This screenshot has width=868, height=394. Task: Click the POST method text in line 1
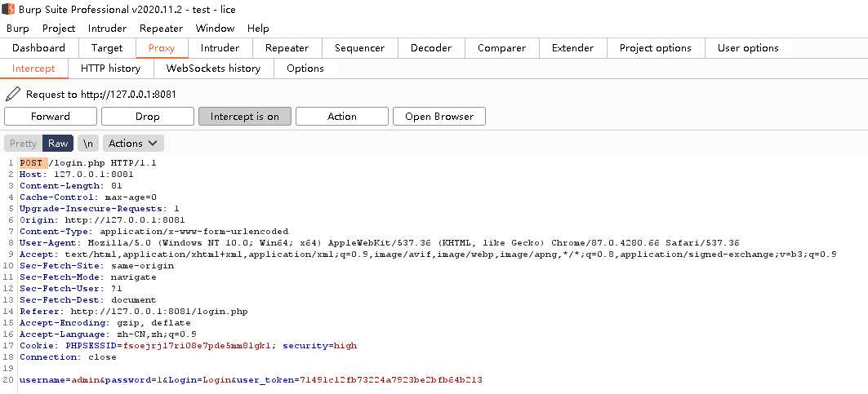[31, 163]
